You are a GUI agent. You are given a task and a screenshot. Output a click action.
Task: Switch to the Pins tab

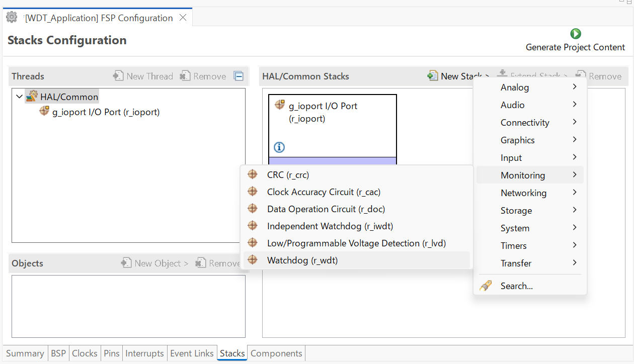click(112, 353)
